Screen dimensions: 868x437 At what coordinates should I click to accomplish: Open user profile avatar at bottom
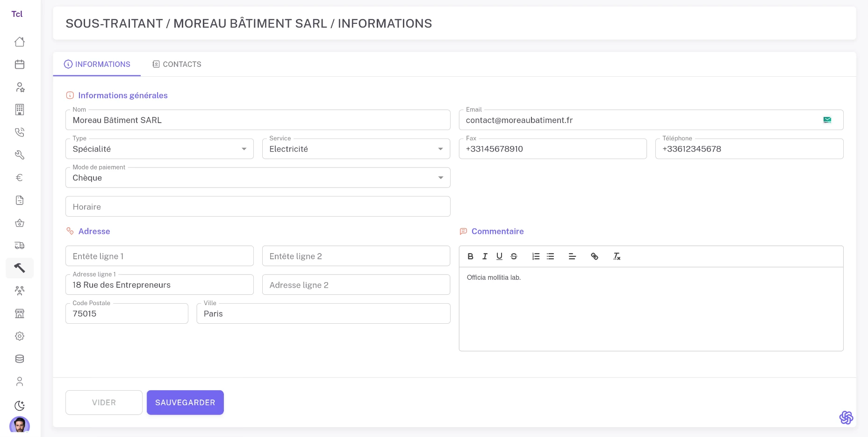(20, 425)
